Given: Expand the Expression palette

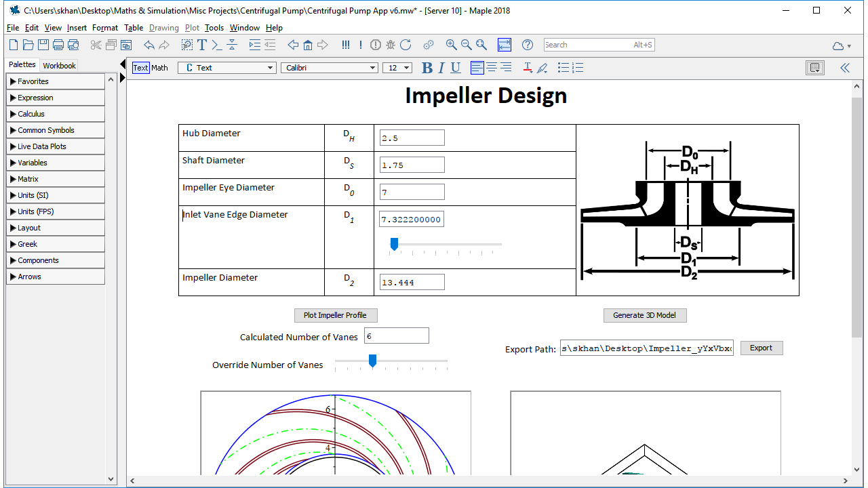Looking at the screenshot, I should pyautogui.click(x=56, y=98).
